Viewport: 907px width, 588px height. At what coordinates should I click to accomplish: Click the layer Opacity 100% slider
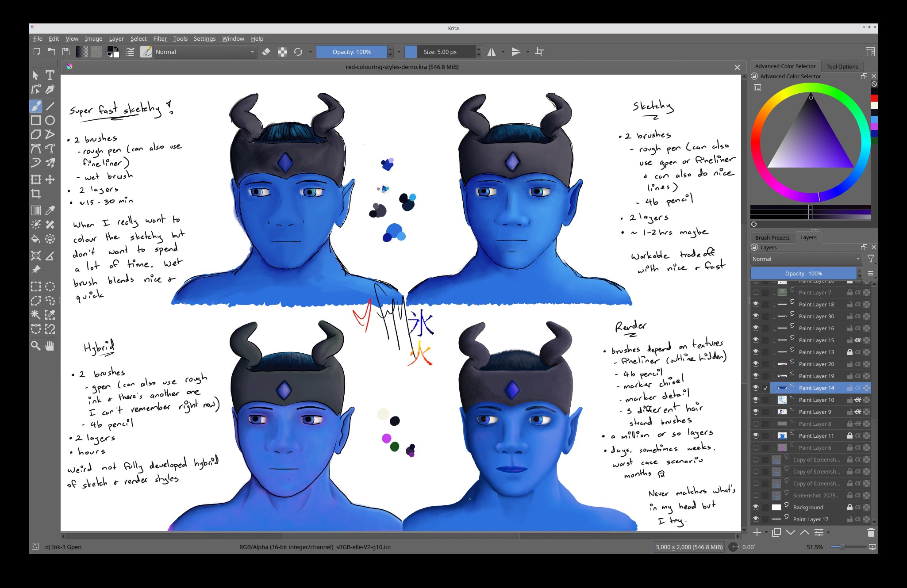(x=803, y=273)
